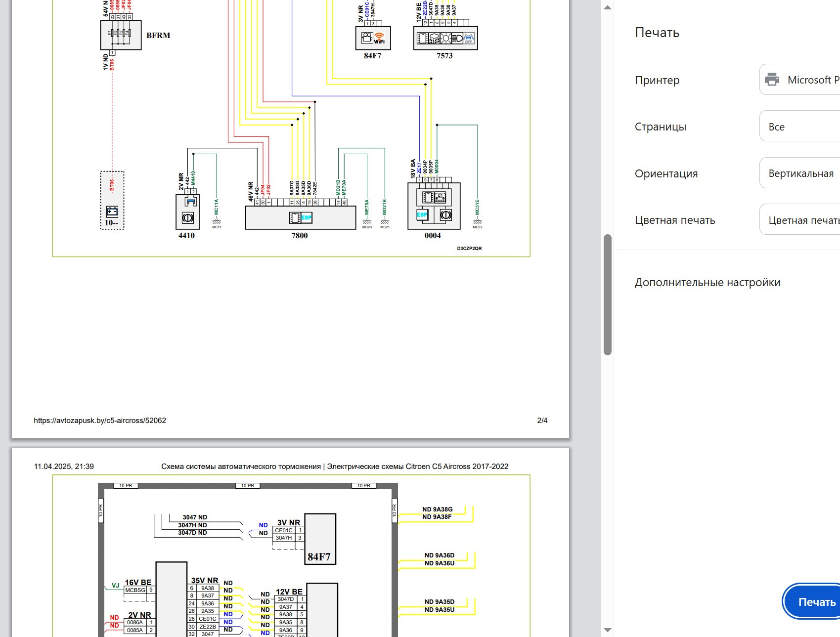Click the lighting icons of module 7573
Image resolution: width=840 pixels, height=637 pixels.
(x=445, y=38)
